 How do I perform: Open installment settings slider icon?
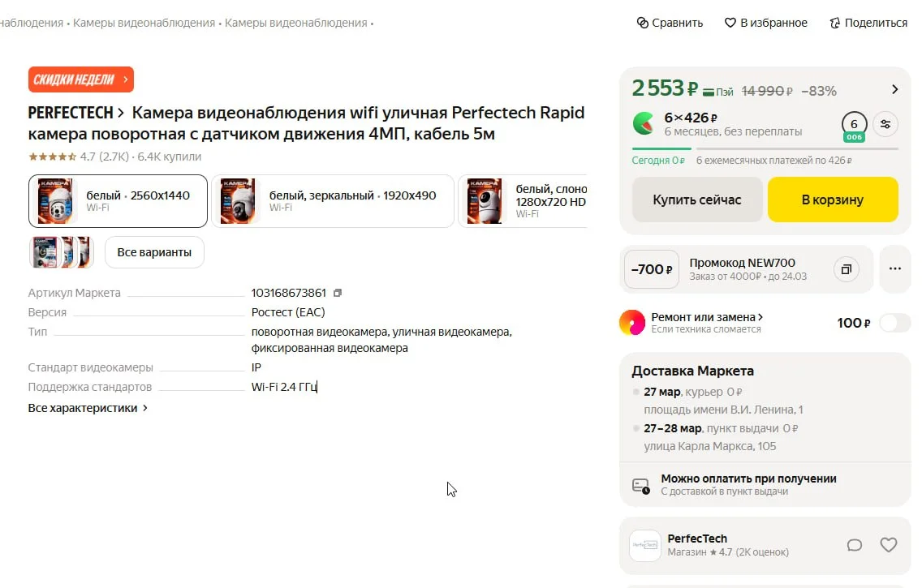click(885, 124)
